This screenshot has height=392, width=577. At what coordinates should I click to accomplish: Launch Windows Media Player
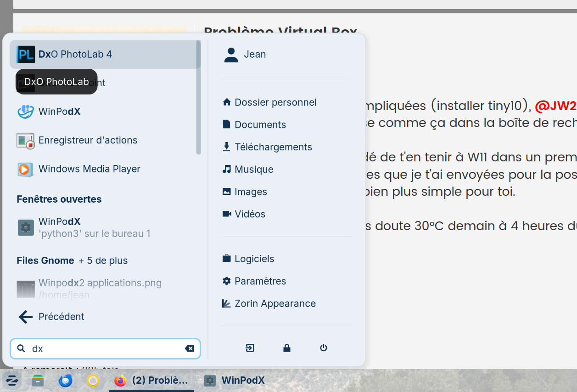[x=105, y=169]
